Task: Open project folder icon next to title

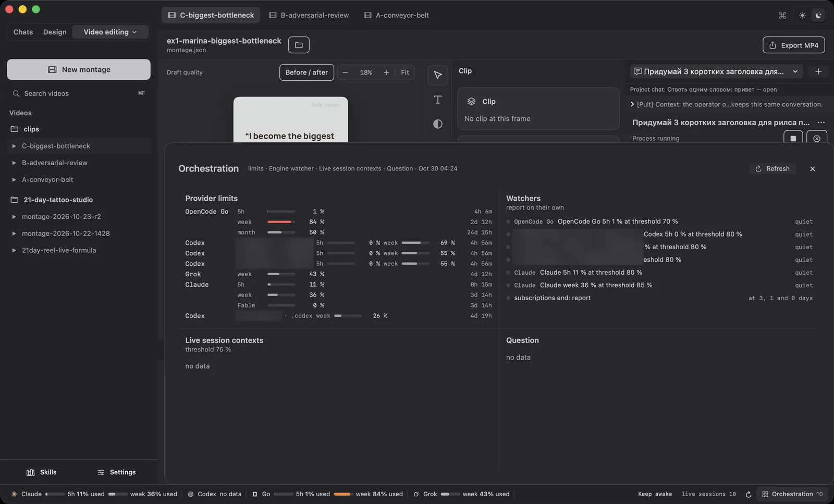Action: [x=299, y=45]
